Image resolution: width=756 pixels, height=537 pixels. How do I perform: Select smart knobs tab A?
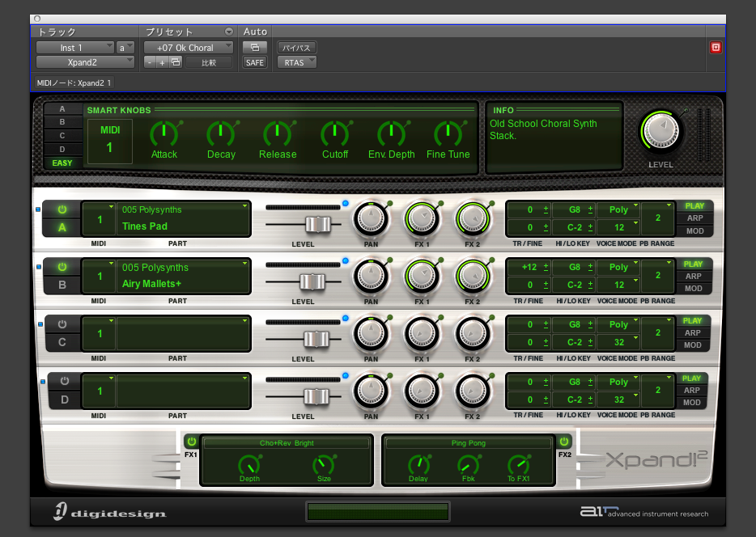click(x=62, y=109)
